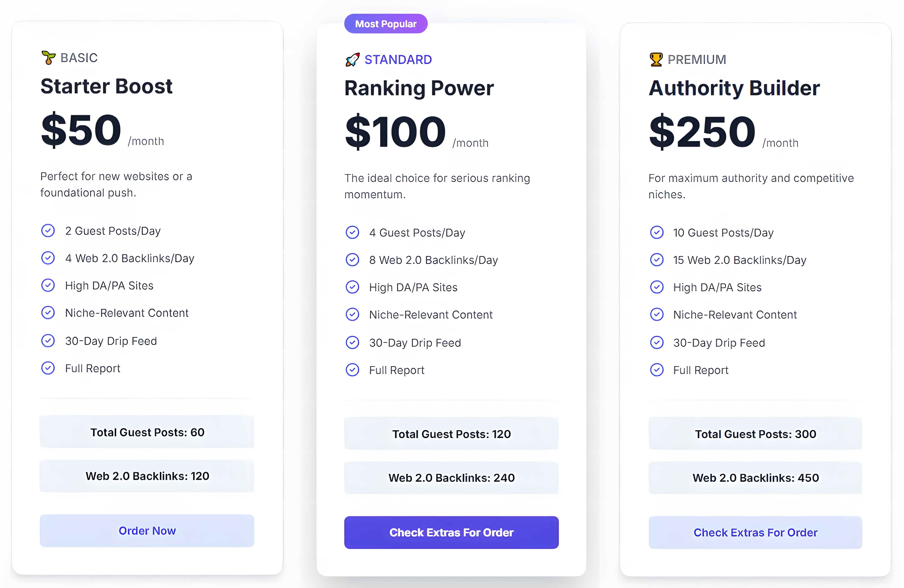Click the checkmark icon for 8 Web 2.0 Backlinks/Day
904x588 pixels.
(352, 260)
